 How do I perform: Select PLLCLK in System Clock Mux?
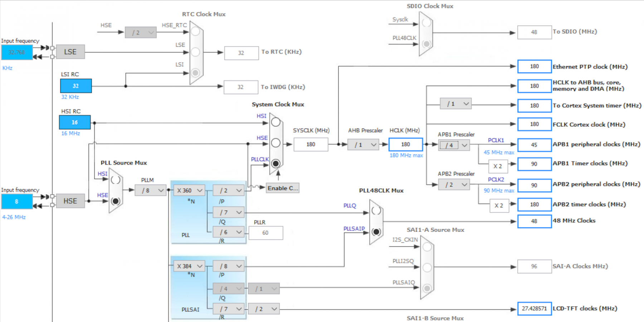coord(275,164)
